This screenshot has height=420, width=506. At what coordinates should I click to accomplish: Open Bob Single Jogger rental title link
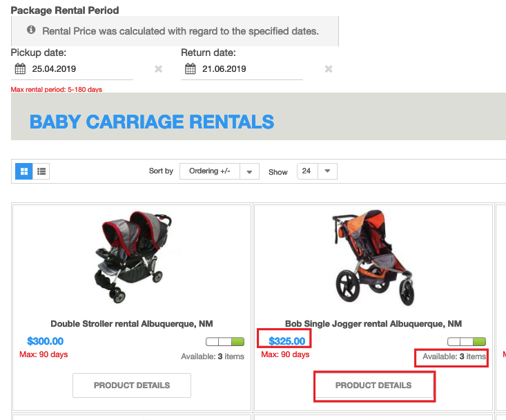pos(373,323)
